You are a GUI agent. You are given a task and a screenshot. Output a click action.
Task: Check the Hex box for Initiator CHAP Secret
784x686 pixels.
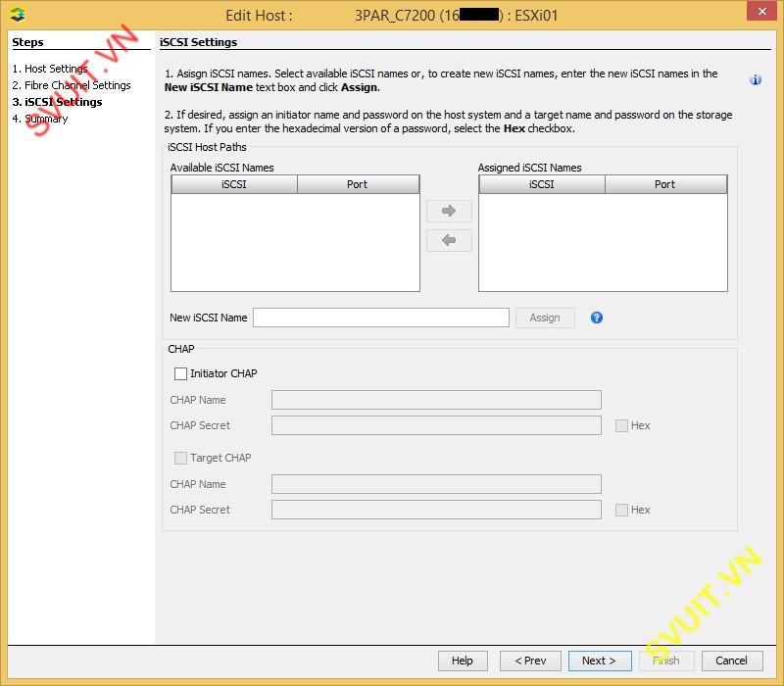tap(621, 425)
